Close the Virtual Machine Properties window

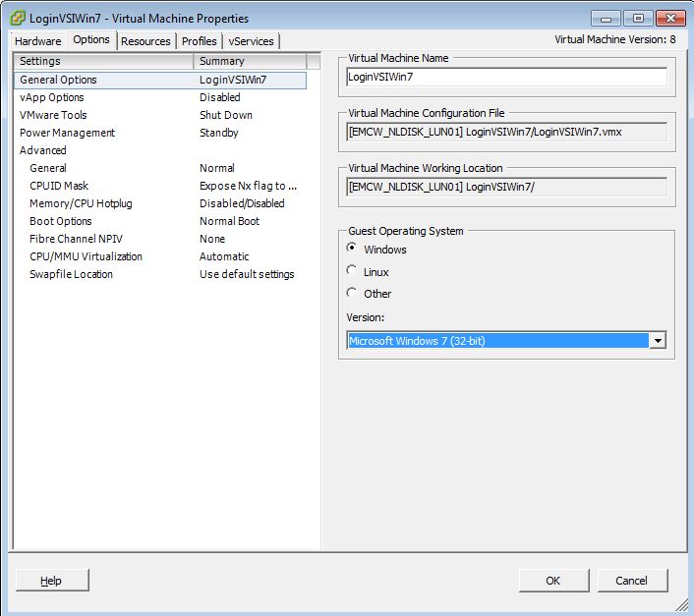coord(670,19)
